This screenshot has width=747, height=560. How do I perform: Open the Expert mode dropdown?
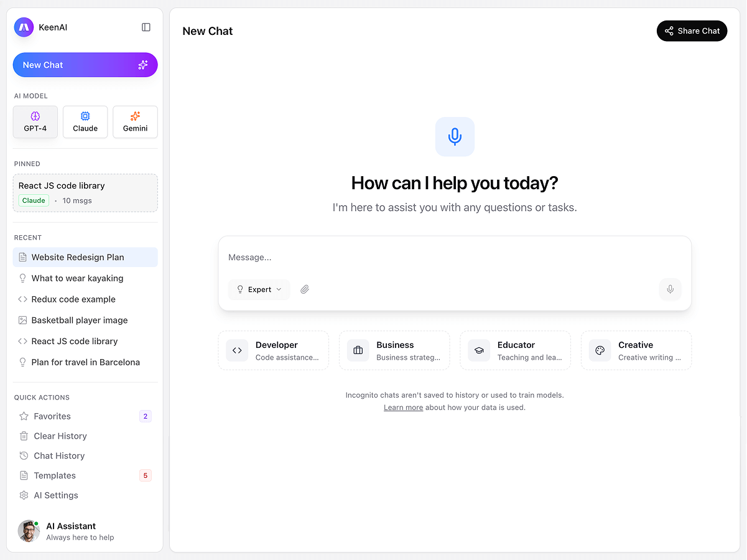coord(259,289)
